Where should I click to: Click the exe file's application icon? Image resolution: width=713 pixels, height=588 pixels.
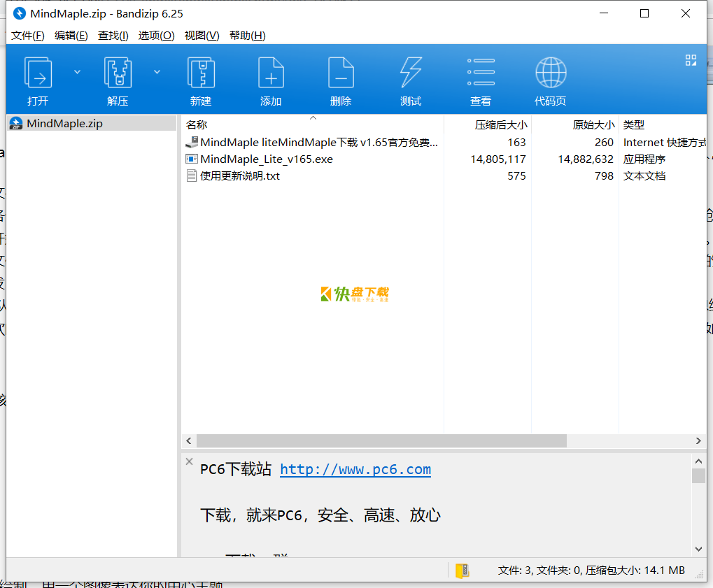(192, 159)
